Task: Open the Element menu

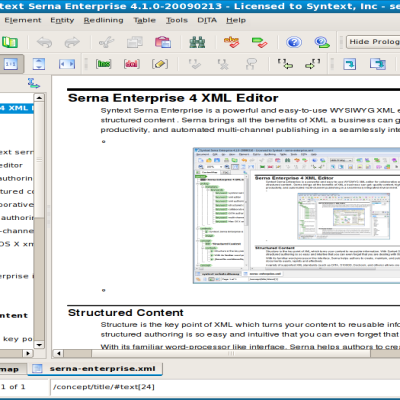Action: [x=23, y=20]
